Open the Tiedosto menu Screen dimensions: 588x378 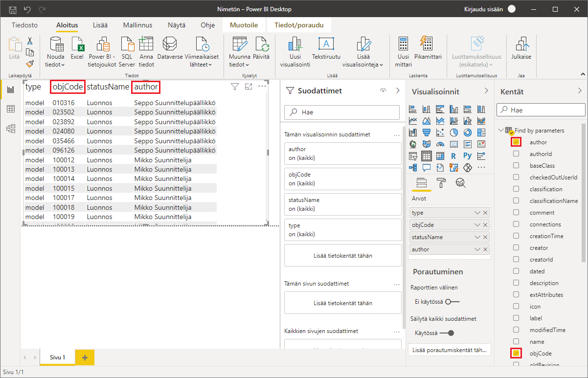pyautogui.click(x=24, y=25)
